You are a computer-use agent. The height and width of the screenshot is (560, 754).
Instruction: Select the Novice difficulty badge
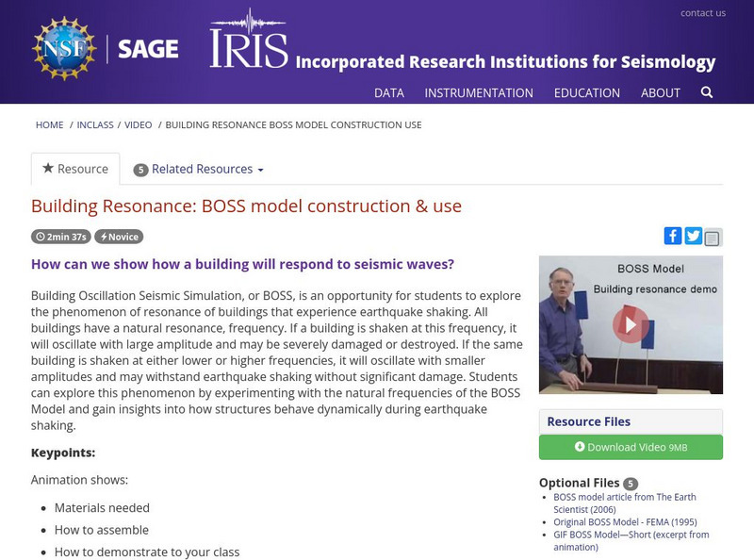pos(117,237)
